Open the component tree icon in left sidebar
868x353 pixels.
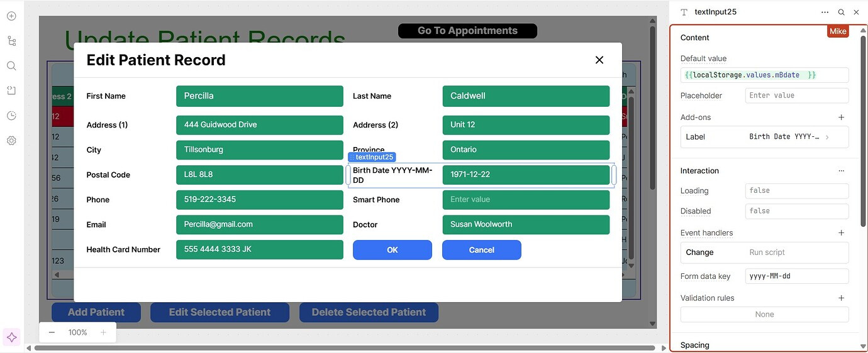pos(11,41)
